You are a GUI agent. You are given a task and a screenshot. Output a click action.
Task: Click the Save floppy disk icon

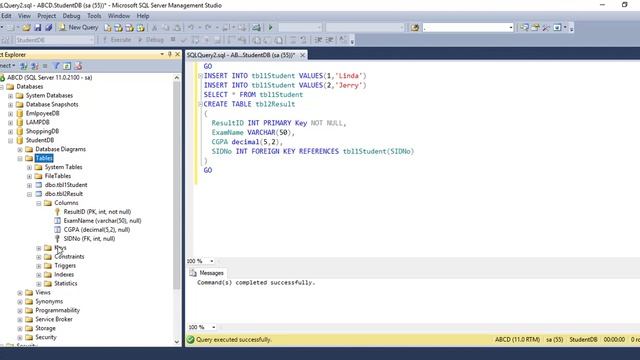pos(38,28)
